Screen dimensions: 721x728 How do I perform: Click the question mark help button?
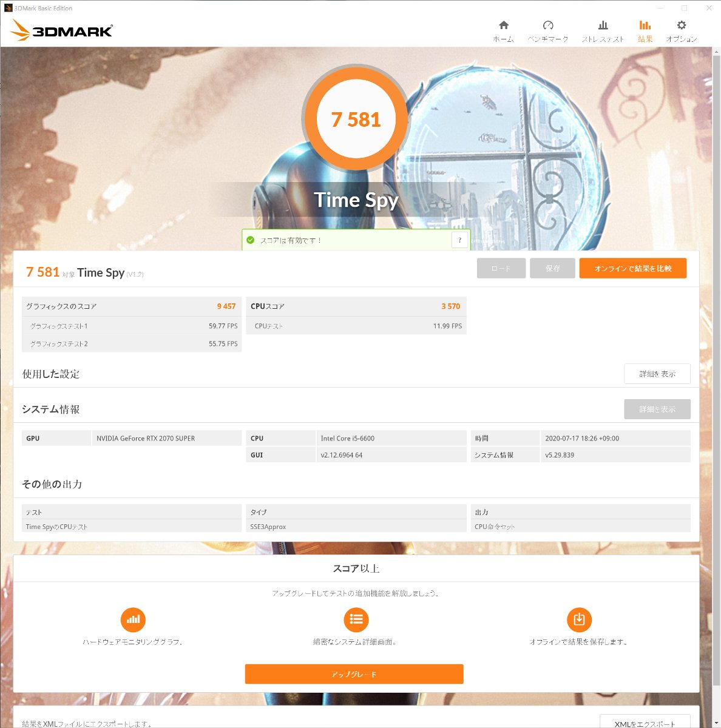click(460, 240)
